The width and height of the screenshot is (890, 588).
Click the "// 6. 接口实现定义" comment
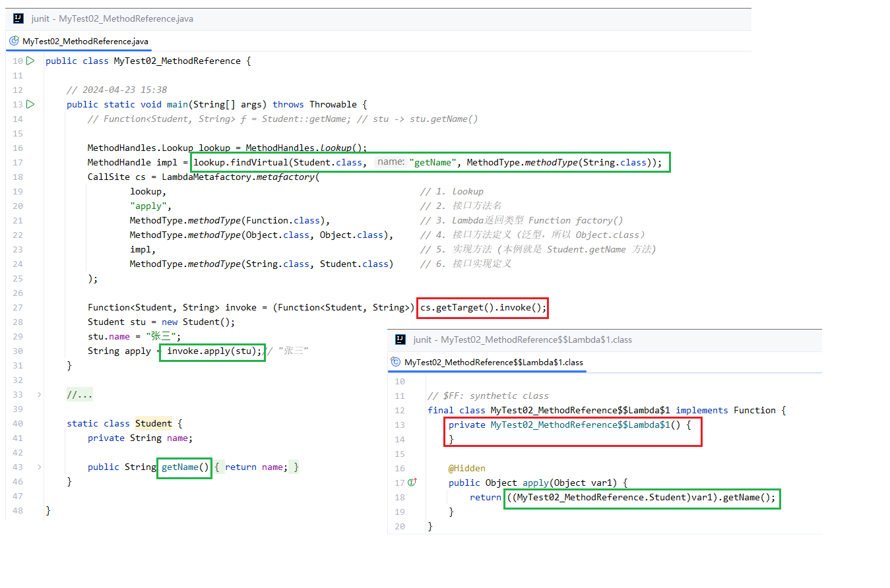tap(466, 264)
